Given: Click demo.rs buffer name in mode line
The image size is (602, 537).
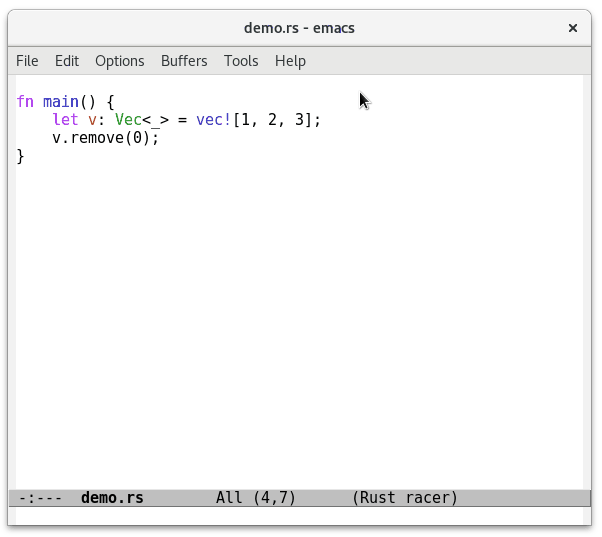Looking at the screenshot, I should 112,498.
